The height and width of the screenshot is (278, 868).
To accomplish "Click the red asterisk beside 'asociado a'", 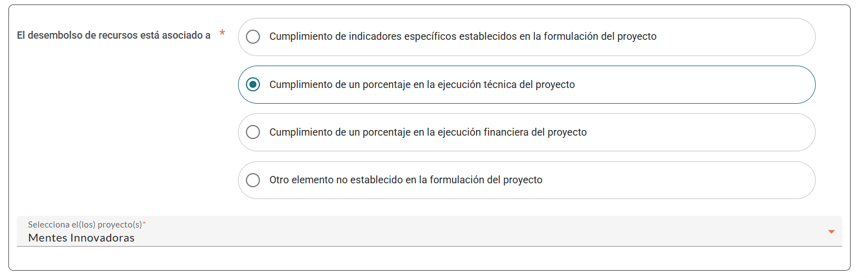I will 222,34.
